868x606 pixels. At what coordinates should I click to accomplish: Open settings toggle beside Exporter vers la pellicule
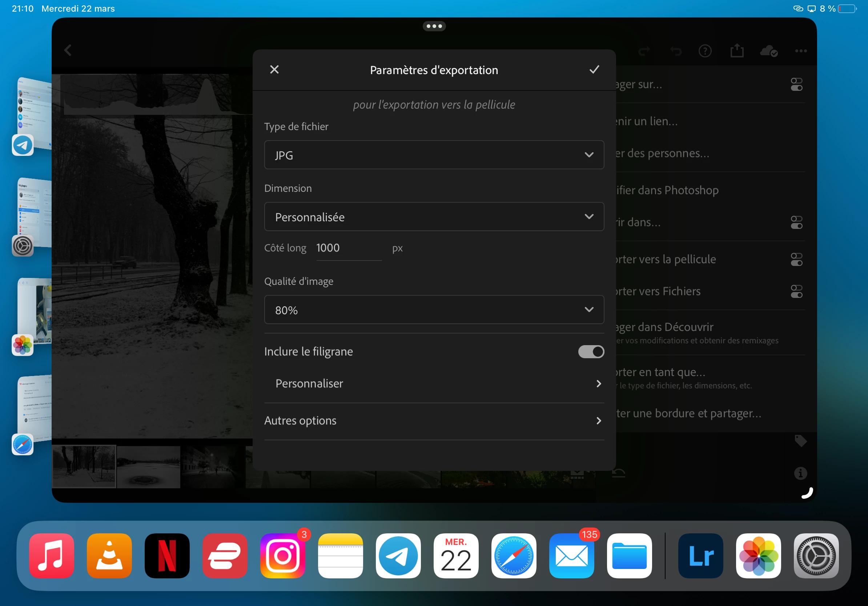tap(796, 259)
